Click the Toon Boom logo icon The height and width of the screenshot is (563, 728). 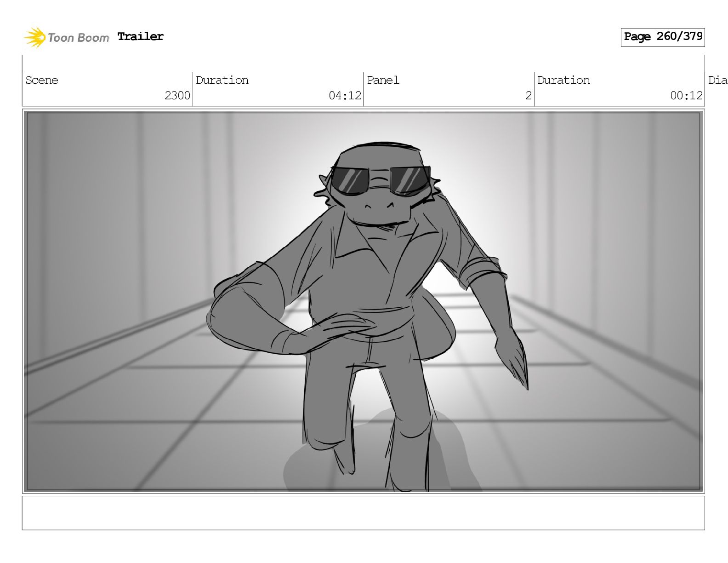(x=35, y=37)
